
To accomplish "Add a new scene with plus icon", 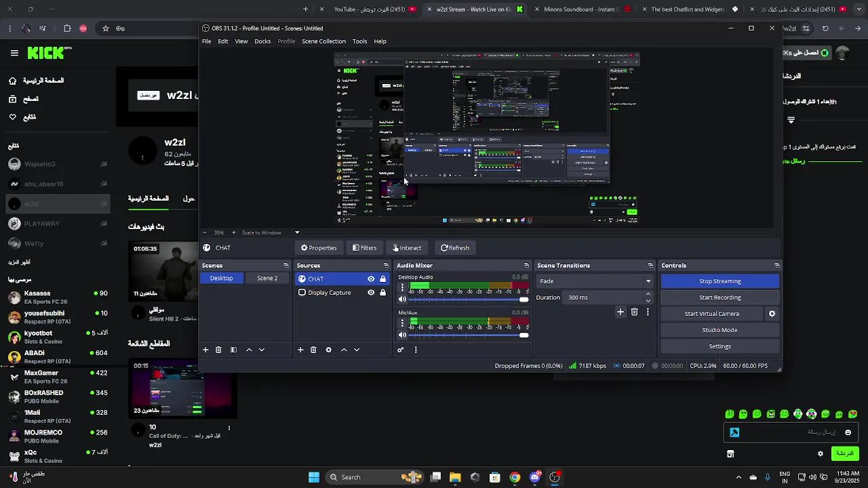I will (205, 350).
